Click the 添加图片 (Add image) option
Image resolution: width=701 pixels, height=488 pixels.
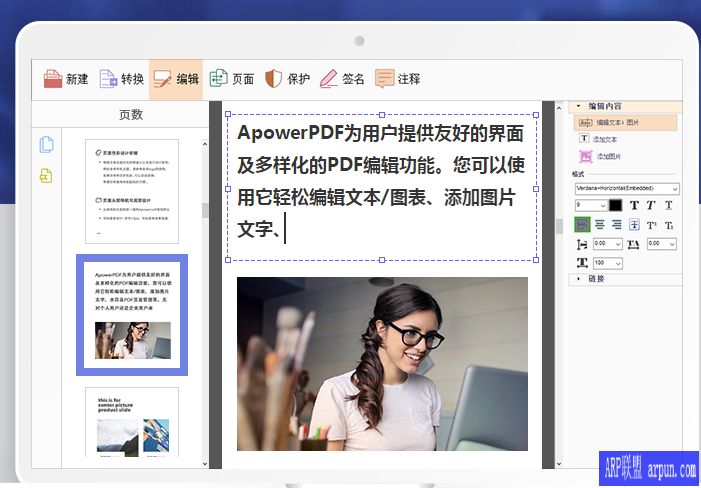pos(608,156)
